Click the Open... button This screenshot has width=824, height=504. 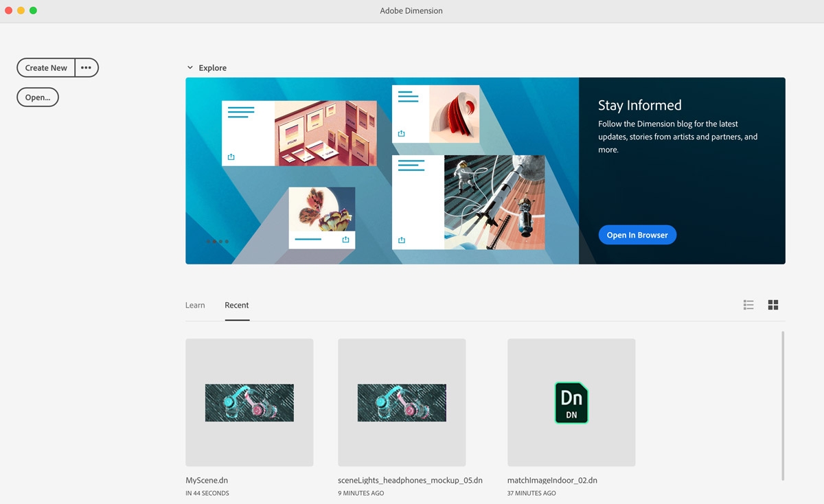coord(38,98)
